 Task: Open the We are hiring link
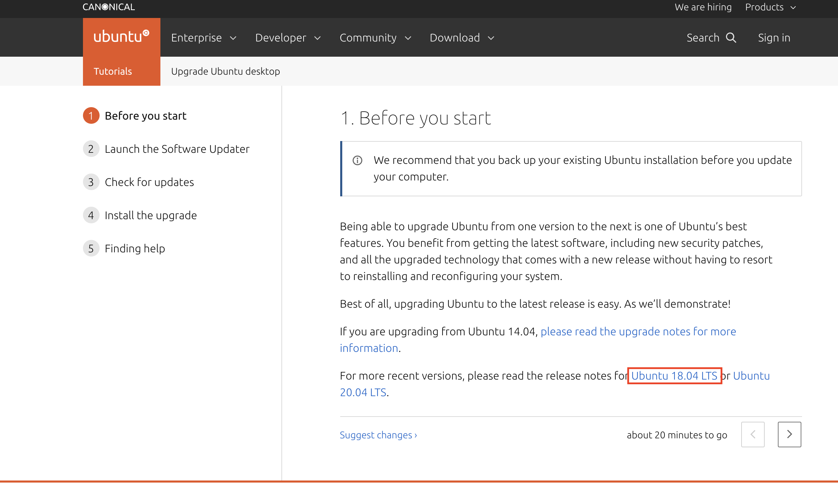click(x=703, y=7)
